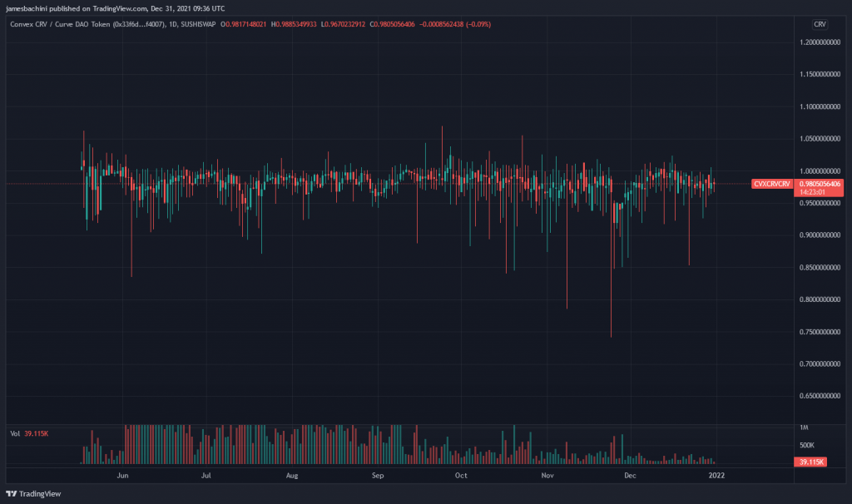Click the 0.7500000000 price axis label
Screen dimensions: 852x504
[820, 332]
